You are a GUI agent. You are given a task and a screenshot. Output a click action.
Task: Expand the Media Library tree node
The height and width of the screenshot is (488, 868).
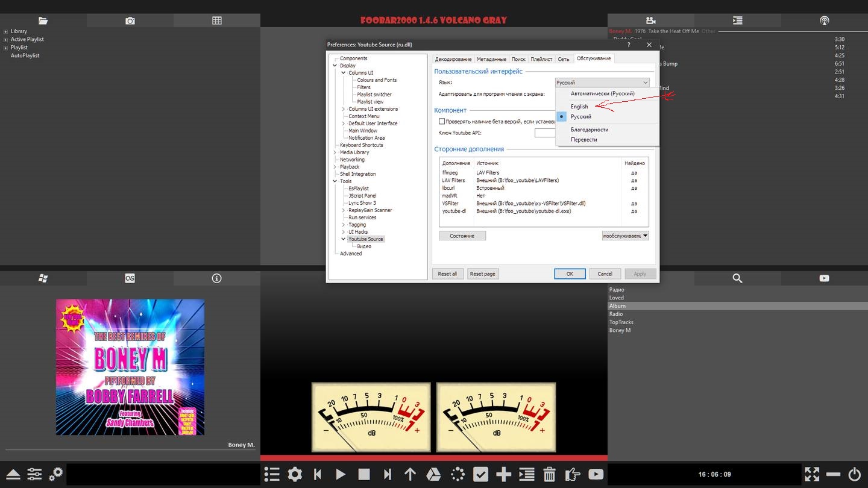[335, 152]
